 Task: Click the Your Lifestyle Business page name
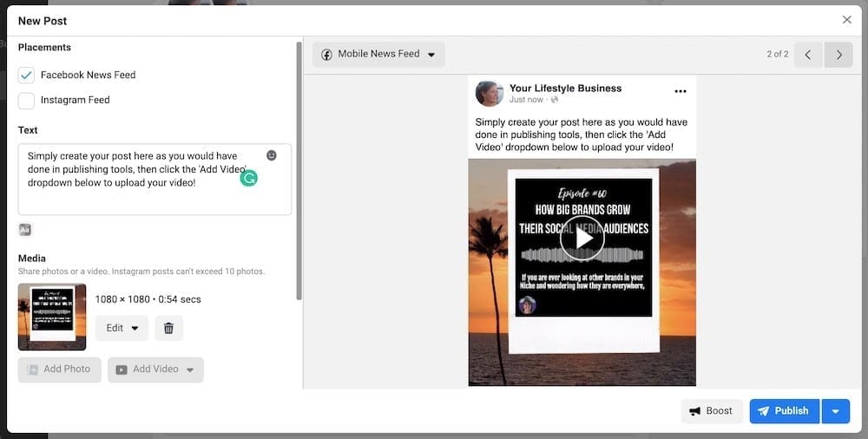[x=565, y=88]
